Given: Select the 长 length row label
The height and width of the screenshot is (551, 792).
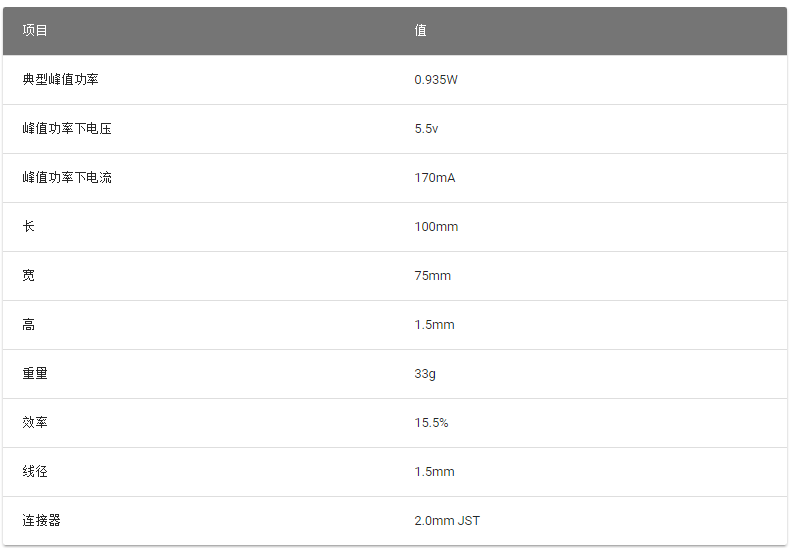Looking at the screenshot, I should coord(28,226).
